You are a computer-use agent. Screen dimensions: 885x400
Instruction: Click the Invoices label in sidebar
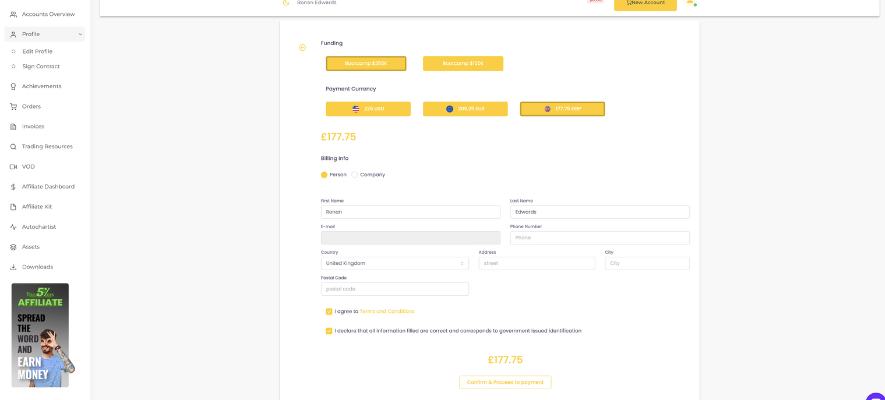tap(33, 126)
